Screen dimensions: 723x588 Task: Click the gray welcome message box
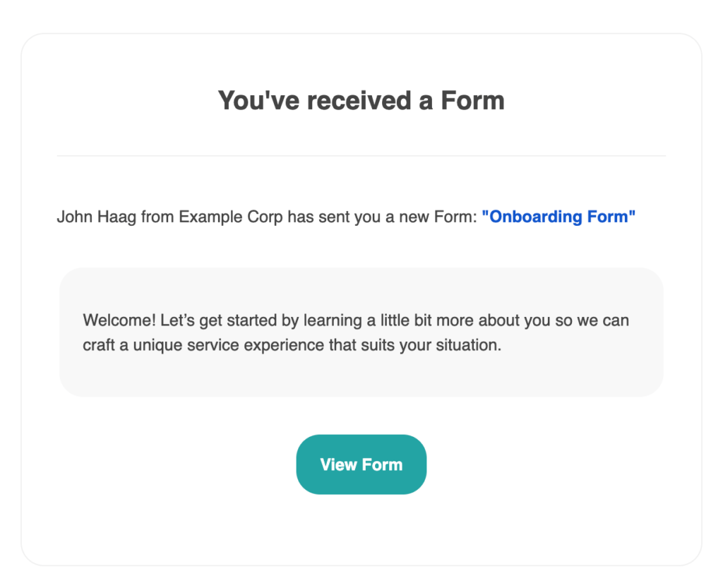361,332
